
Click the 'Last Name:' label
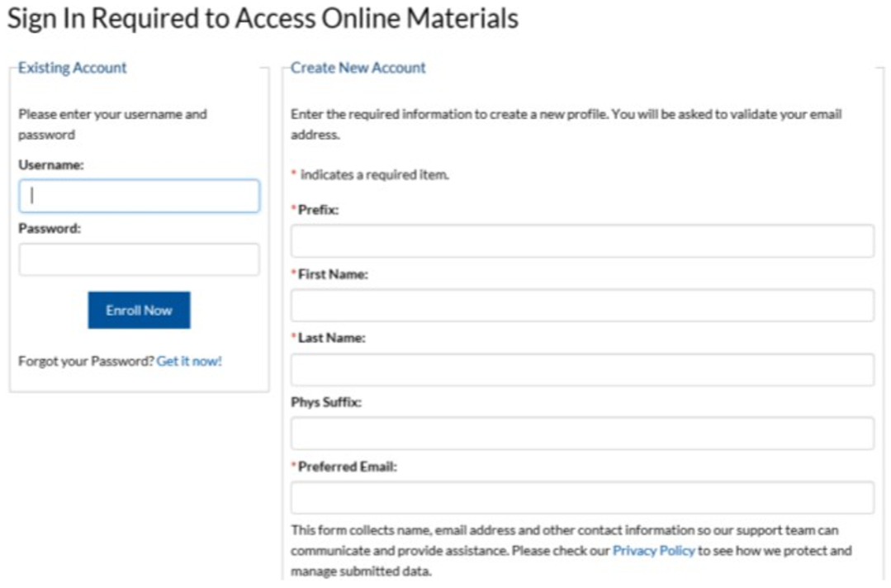point(331,339)
